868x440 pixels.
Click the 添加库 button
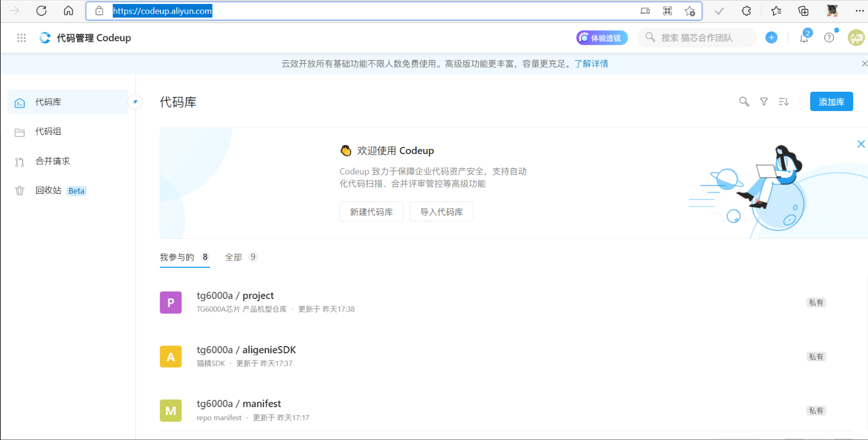point(831,102)
